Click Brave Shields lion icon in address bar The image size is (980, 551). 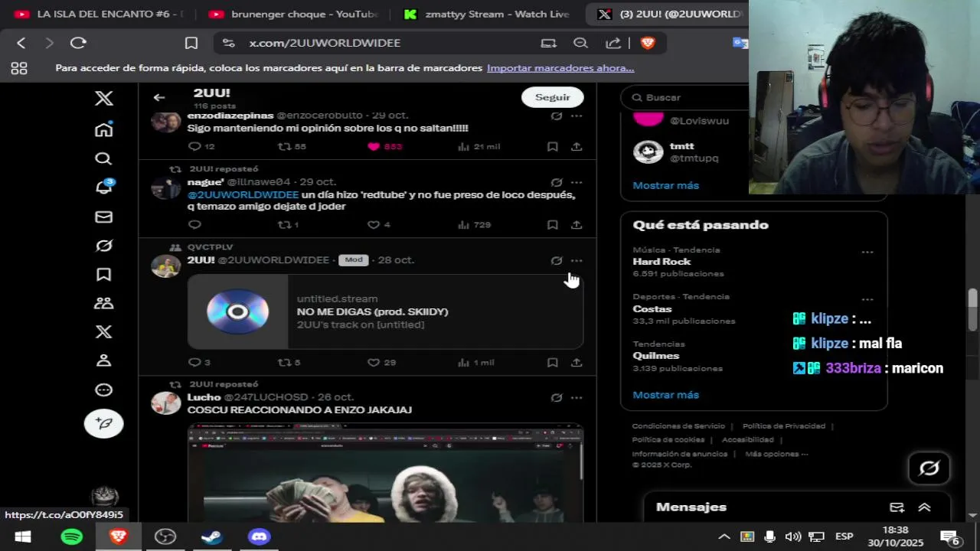pyautogui.click(x=648, y=43)
